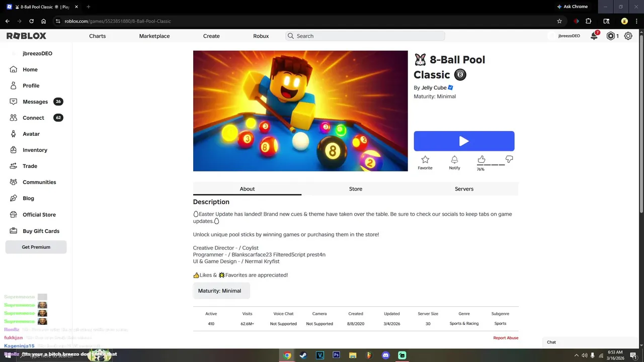Open the Jelly Cube creator link
The image size is (644, 362).
(434, 87)
